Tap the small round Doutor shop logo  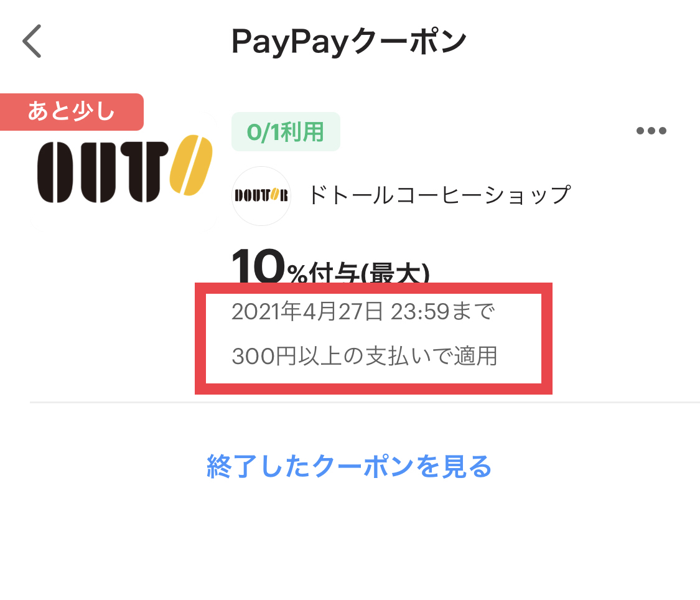(x=261, y=196)
